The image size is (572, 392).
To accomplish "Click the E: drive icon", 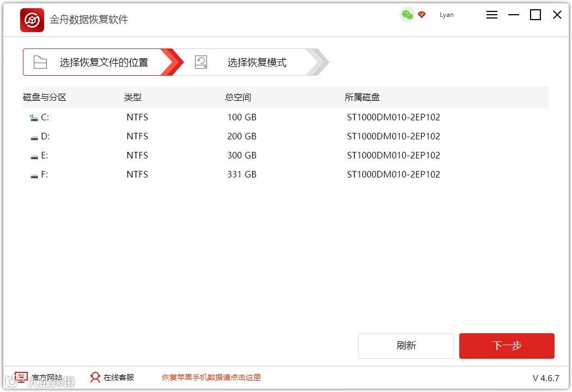I will pyautogui.click(x=34, y=157).
